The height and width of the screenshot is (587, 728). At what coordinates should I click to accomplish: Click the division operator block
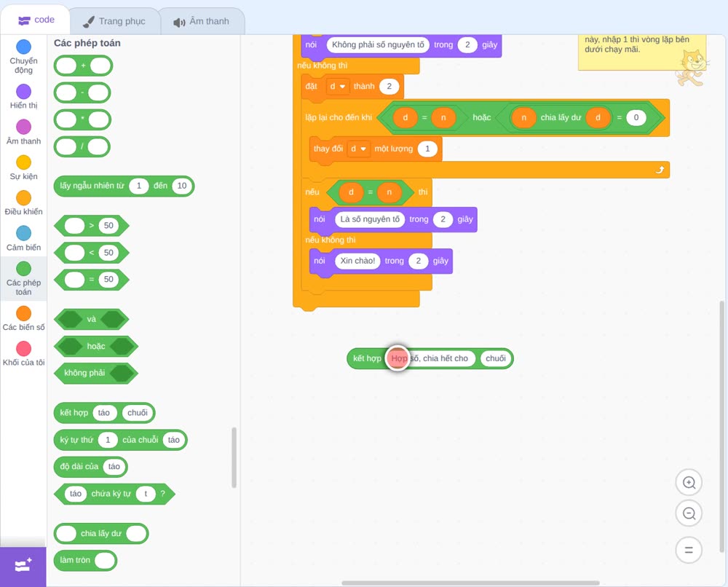tap(82, 147)
